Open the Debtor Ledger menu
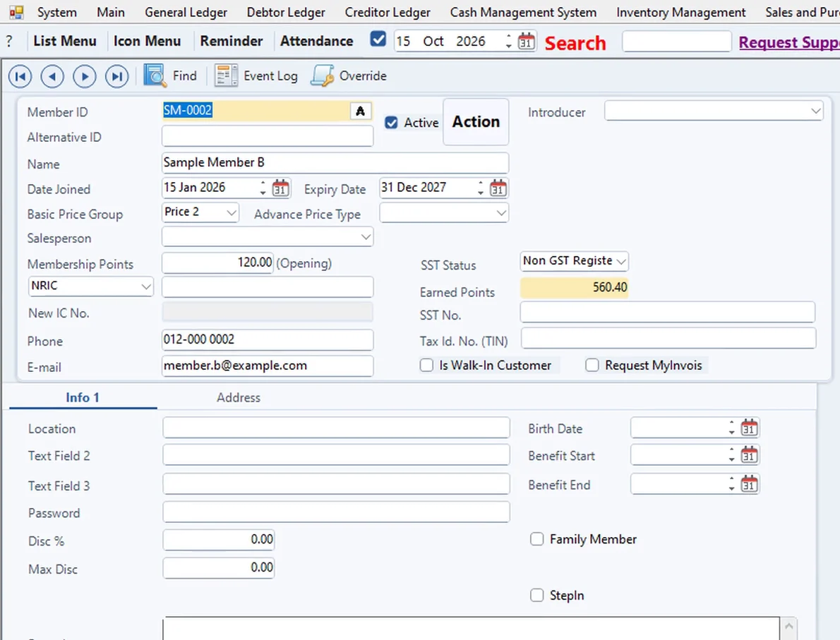 tap(286, 12)
